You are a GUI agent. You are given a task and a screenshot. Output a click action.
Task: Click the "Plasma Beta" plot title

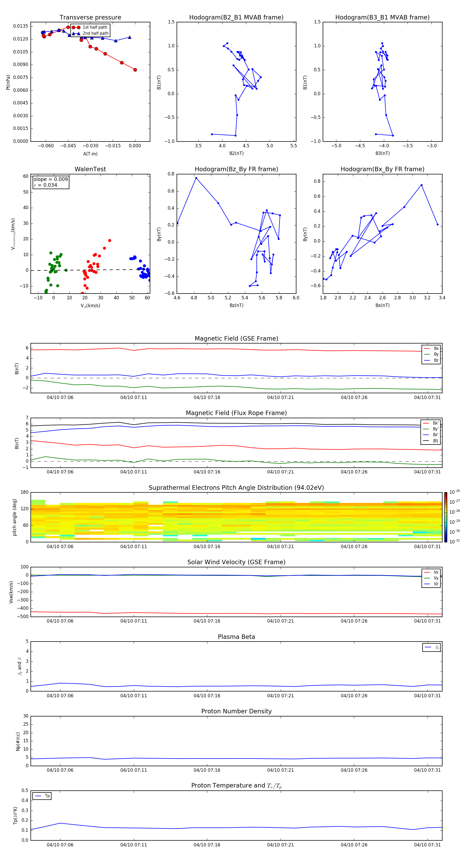pyautogui.click(x=236, y=637)
